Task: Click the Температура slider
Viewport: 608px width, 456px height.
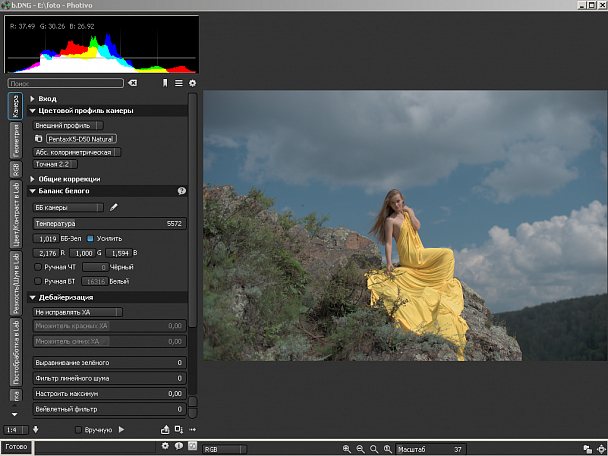Action: point(109,223)
